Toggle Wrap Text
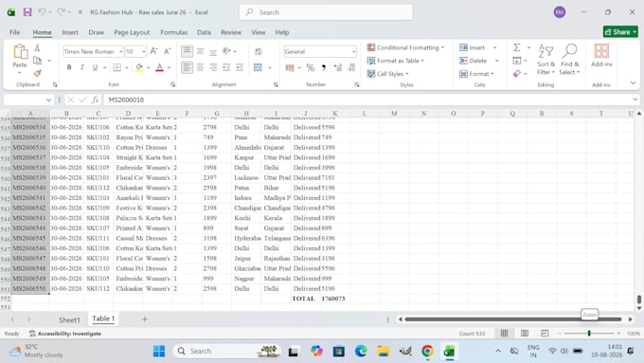 click(x=259, y=51)
